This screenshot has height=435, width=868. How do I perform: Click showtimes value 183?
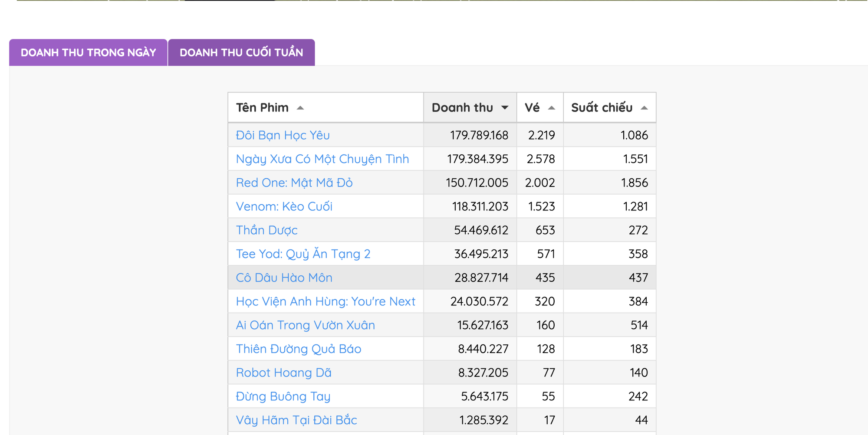[x=639, y=349]
